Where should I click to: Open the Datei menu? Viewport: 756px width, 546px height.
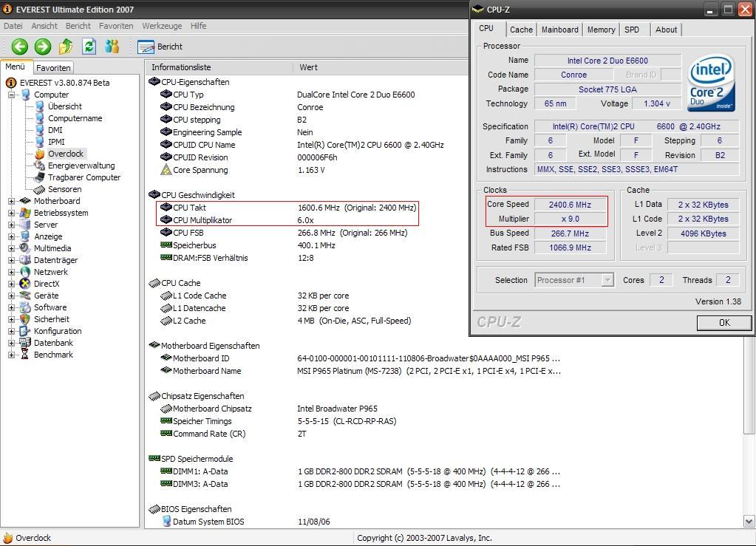click(x=13, y=26)
